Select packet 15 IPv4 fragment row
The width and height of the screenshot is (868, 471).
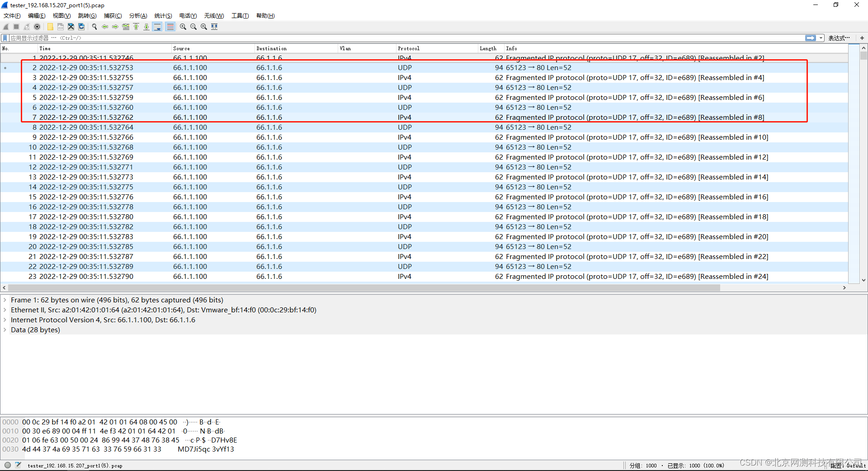424,197
